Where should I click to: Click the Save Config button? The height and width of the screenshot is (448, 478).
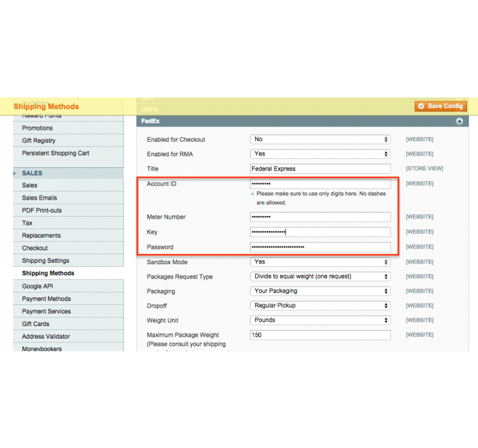(440, 106)
